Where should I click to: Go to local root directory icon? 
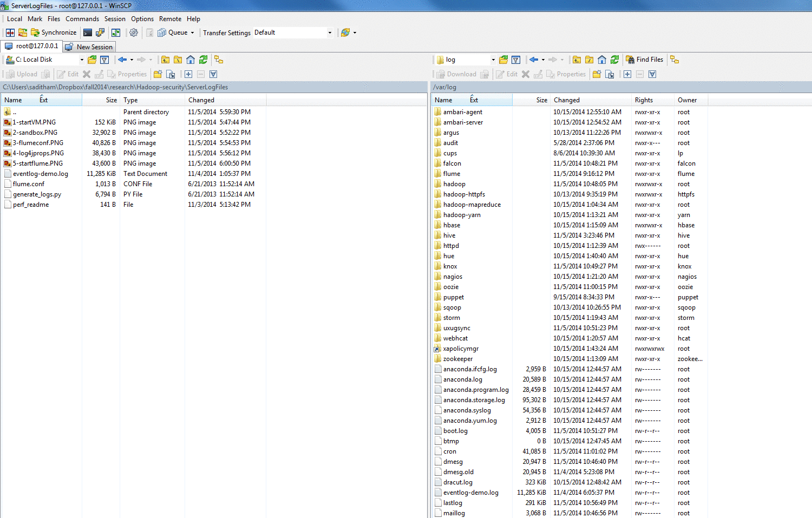[178, 60]
